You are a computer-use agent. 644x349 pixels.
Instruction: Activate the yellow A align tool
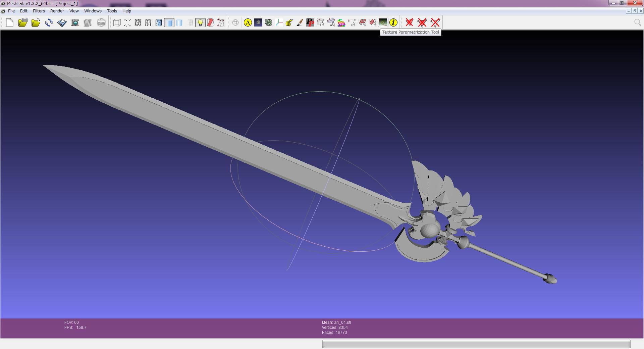[x=248, y=22]
